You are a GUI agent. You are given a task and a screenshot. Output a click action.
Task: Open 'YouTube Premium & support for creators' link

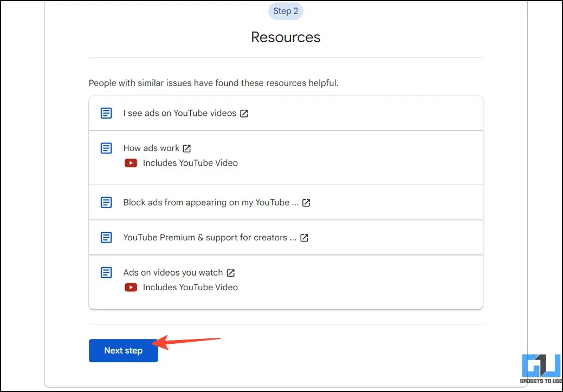tap(210, 238)
